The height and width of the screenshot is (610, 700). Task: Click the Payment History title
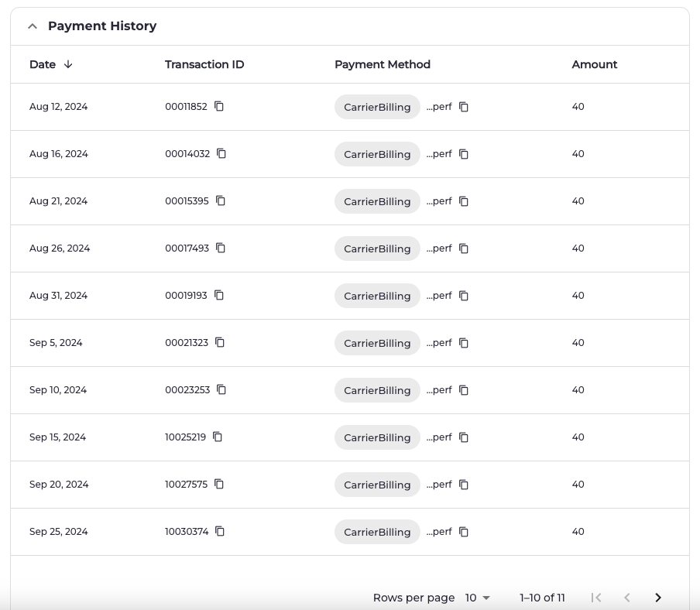coord(102,26)
